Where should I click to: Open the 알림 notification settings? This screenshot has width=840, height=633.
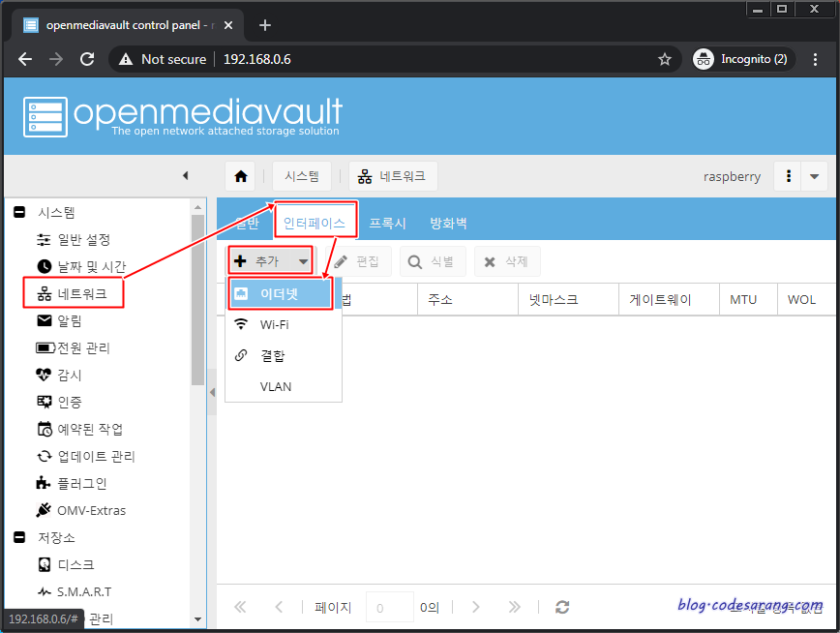(59, 320)
